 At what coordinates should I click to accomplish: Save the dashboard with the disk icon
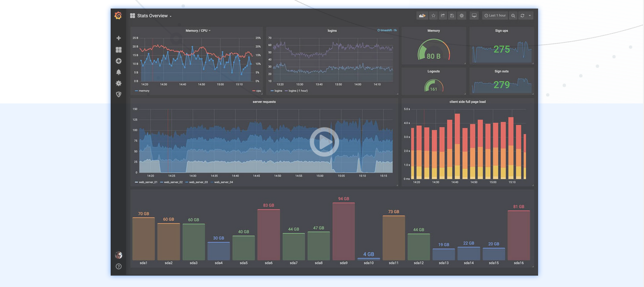[452, 15]
